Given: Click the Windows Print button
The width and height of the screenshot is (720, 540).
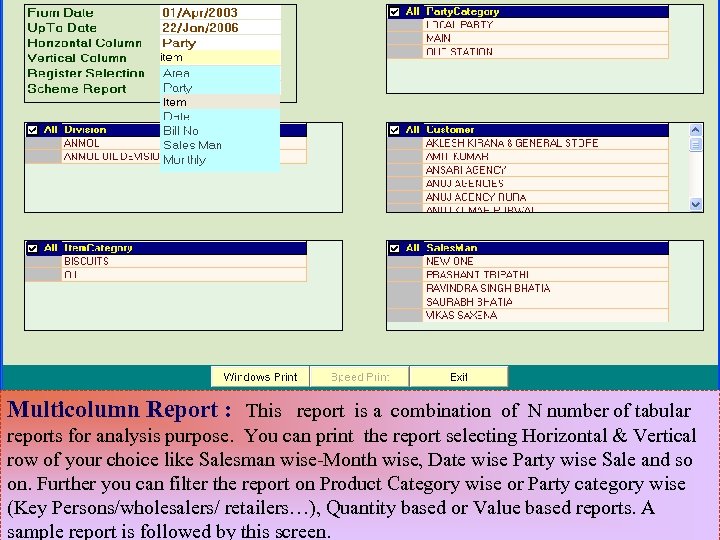Looking at the screenshot, I should [260, 377].
